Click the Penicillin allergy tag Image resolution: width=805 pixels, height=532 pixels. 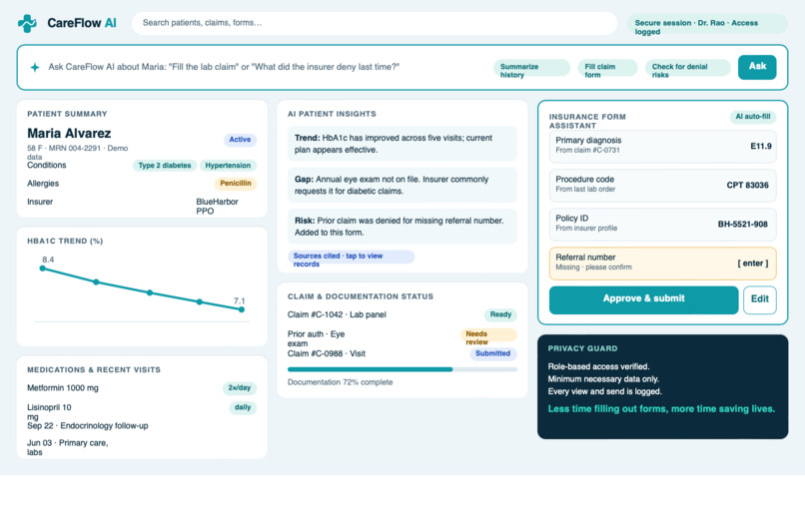click(235, 183)
